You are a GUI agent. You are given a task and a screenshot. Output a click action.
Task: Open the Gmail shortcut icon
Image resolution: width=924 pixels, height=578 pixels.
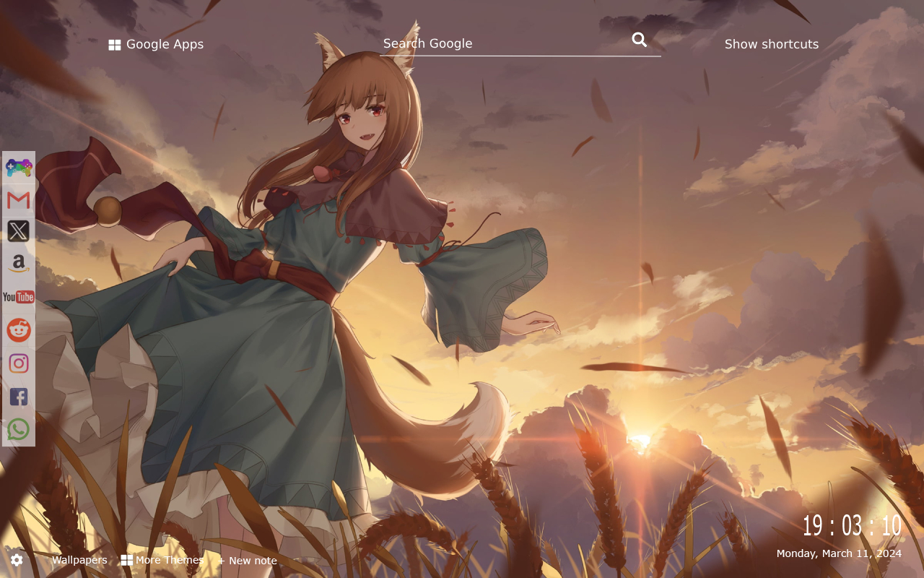[x=19, y=200]
